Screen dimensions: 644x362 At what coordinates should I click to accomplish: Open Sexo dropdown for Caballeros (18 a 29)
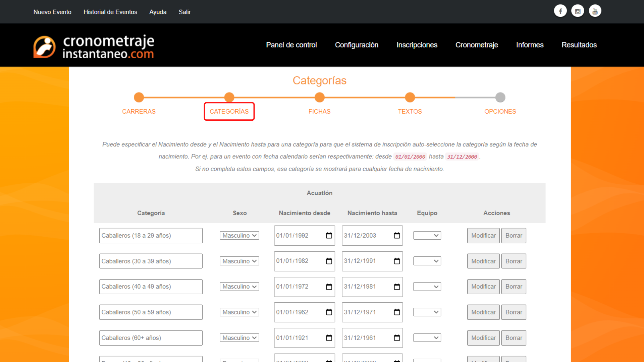coord(239,235)
